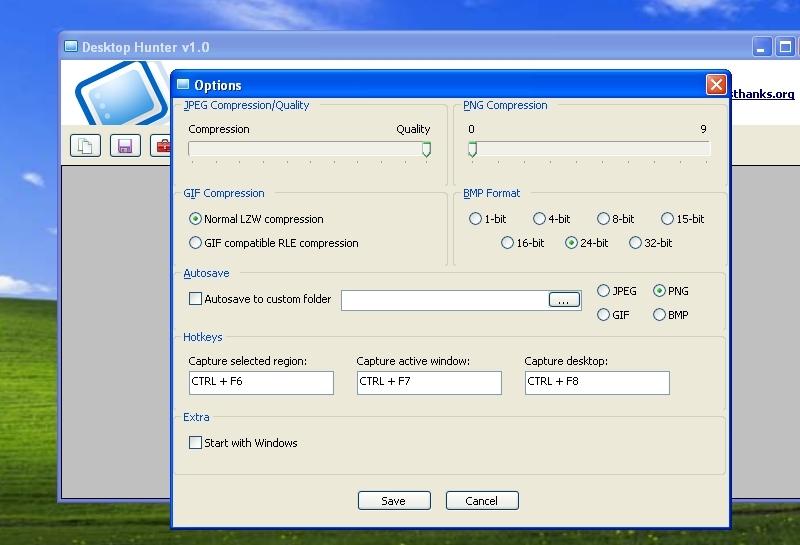Image resolution: width=800 pixels, height=545 pixels.
Task: Click the browse folder "..." button
Action: [x=564, y=300]
